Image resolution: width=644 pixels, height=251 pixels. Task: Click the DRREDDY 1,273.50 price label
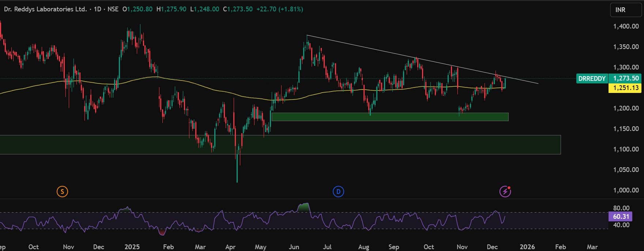click(x=609, y=78)
